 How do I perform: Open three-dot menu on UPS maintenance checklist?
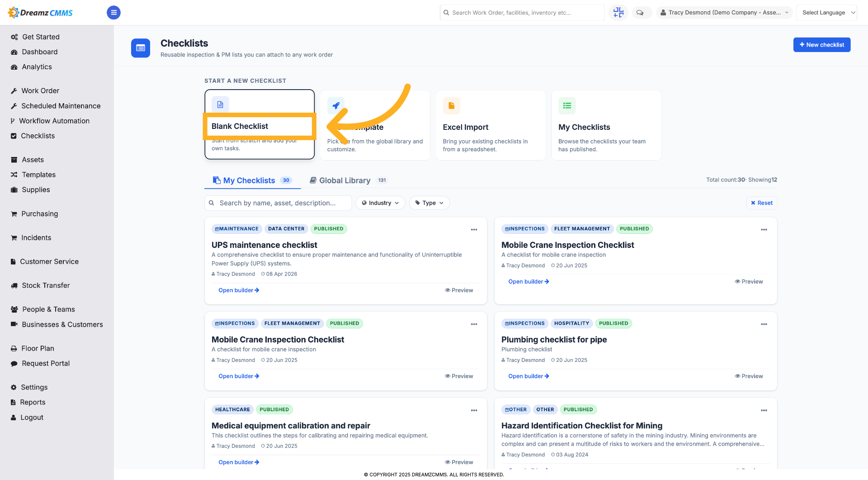474,230
